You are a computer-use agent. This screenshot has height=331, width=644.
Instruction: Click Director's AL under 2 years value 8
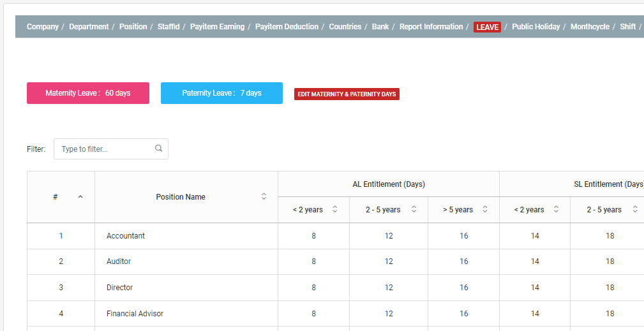pyautogui.click(x=313, y=288)
